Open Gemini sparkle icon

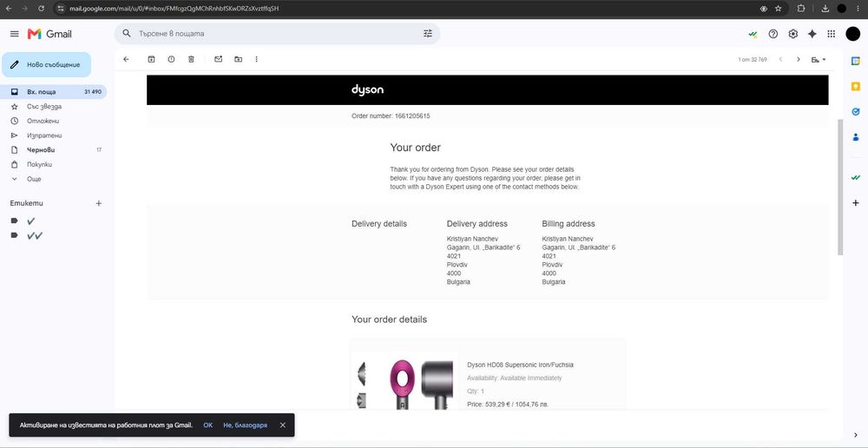(812, 34)
